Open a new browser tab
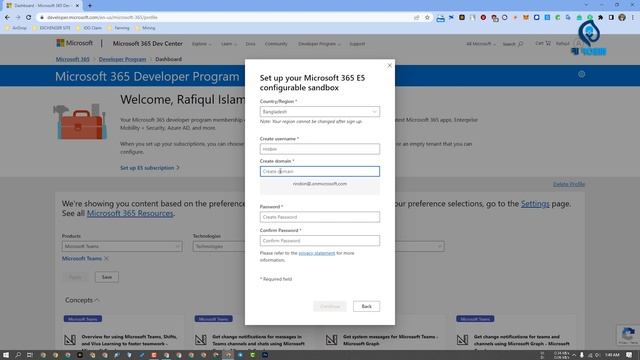The image size is (640, 360). pos(90,6)
